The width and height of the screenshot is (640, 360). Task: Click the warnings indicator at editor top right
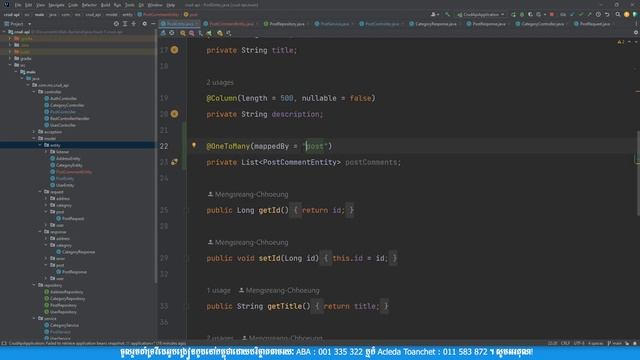coord(621,42)
